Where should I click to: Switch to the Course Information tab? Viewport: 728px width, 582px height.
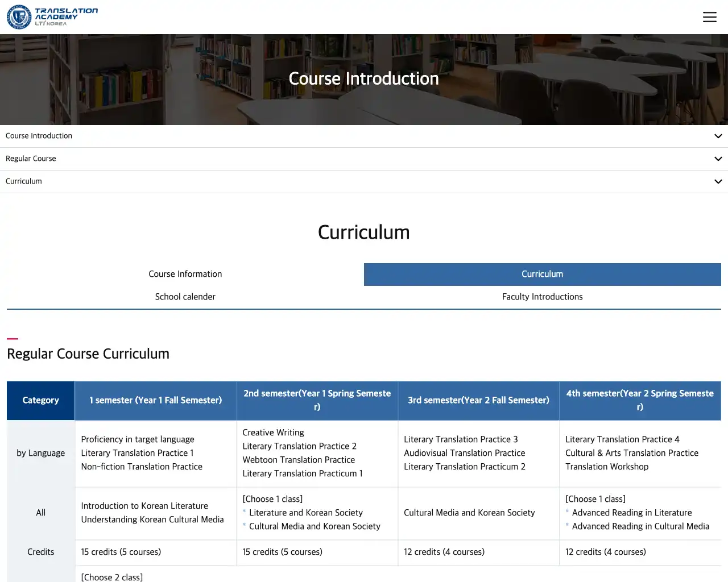(185, 274)
